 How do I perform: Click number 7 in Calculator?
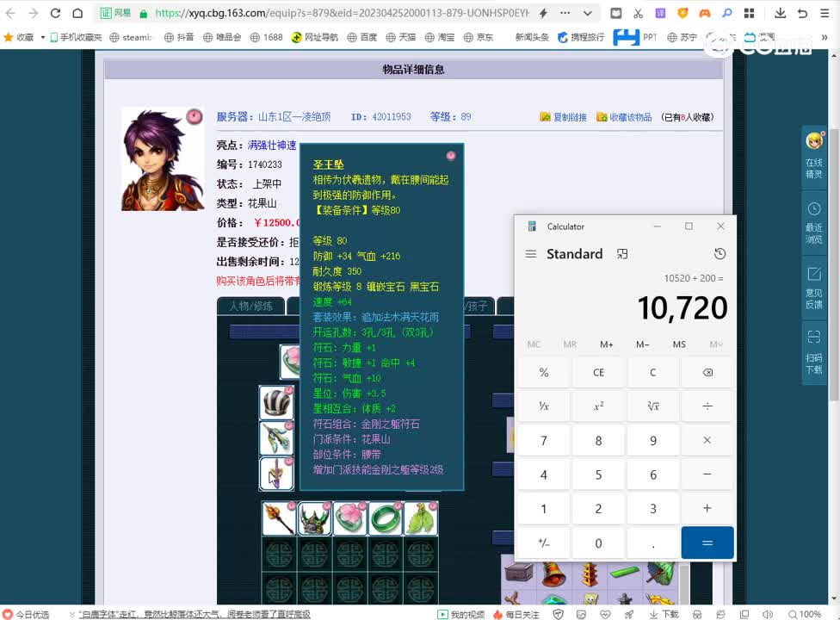click(x=544, y=440)
